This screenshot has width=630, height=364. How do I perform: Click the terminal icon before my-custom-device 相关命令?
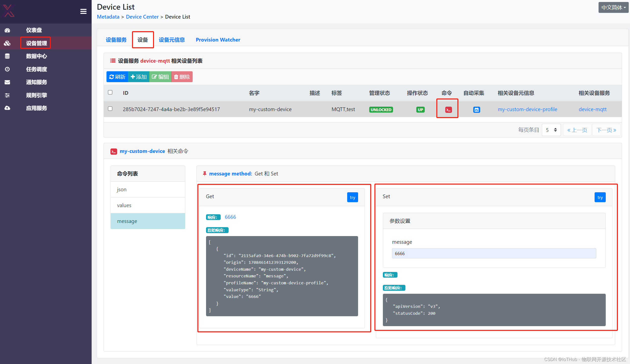(113, 151)
